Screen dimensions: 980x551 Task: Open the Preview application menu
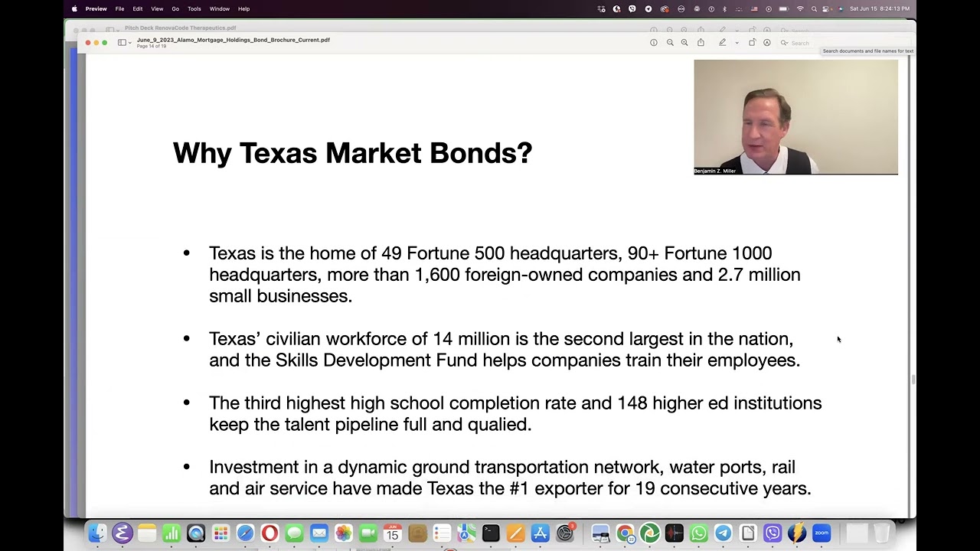click(x=96, y=8)
